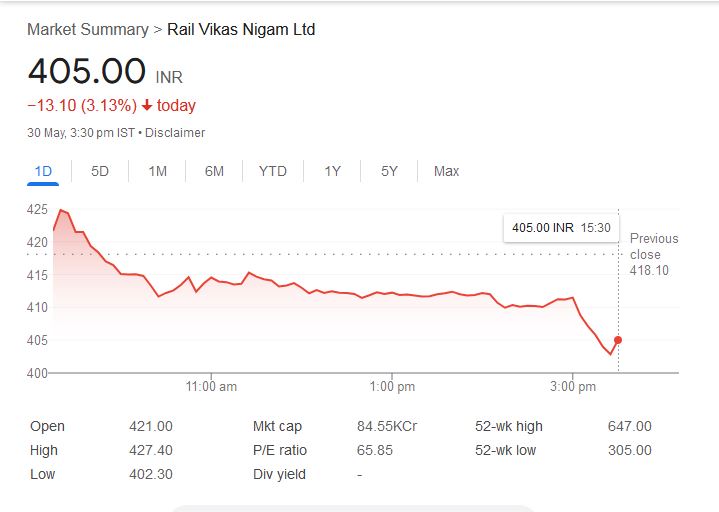This screenshot has width=719, height=512.
Task: Open the Market Summary breadcrumb link
Action: (87, 30)
